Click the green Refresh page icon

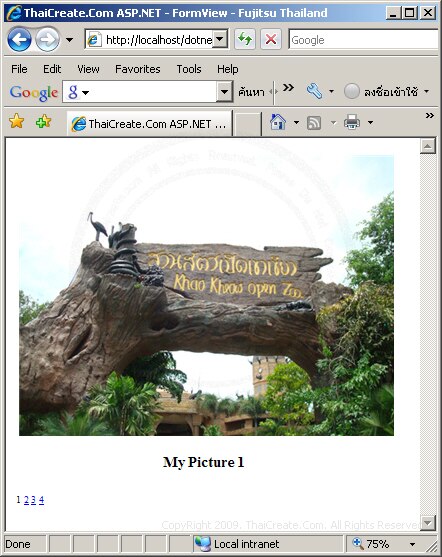click(245, 39)
